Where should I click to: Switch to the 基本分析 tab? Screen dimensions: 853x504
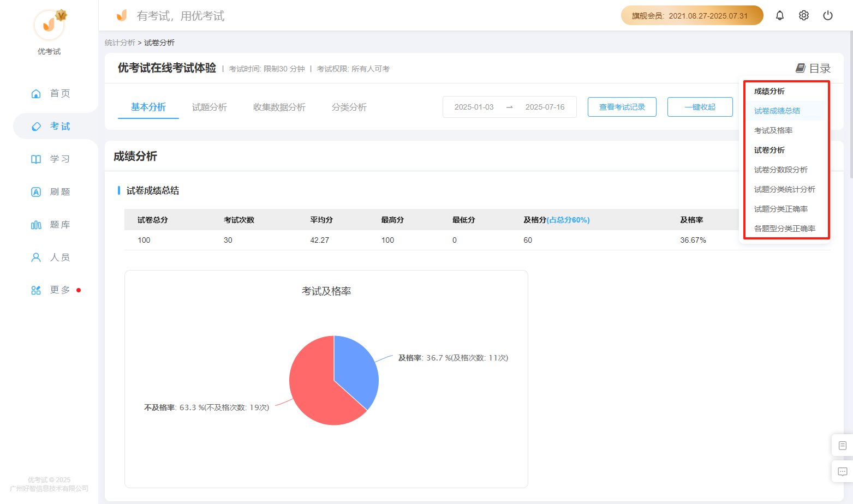(148, 107)
